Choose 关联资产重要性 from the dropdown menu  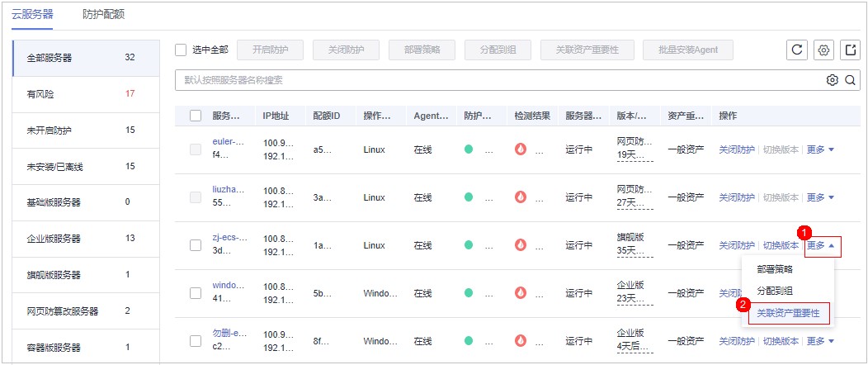790,314
